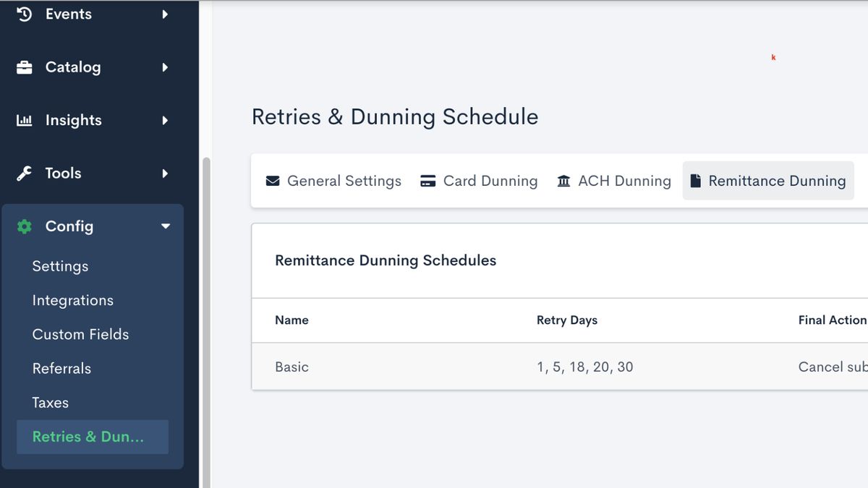Click the General Settings envelope icon

pyautogui.click(x=273, y=181)
